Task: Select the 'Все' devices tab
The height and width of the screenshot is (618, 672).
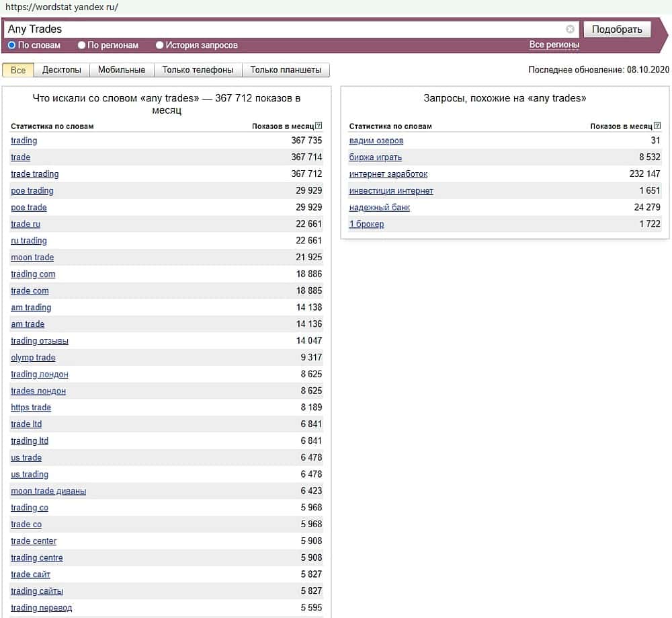Action: pos(18,70)
